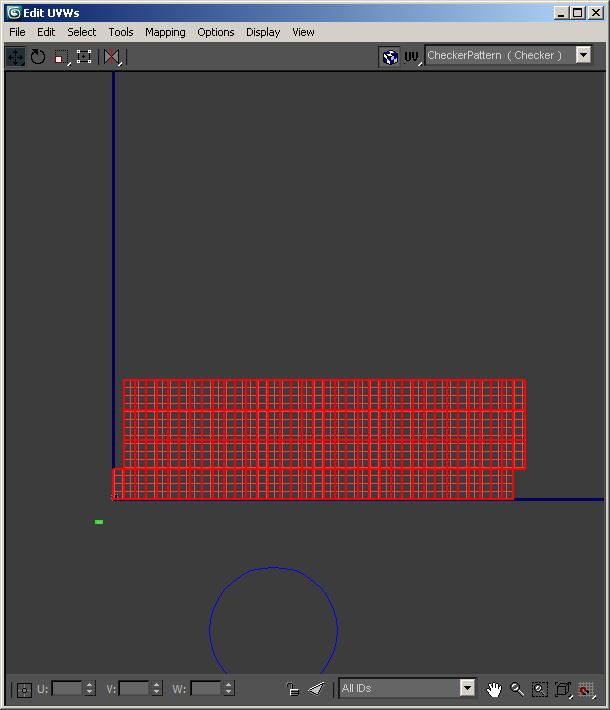Open the Display menu
This screenshot has height=710, width=610.
[263, 32]
